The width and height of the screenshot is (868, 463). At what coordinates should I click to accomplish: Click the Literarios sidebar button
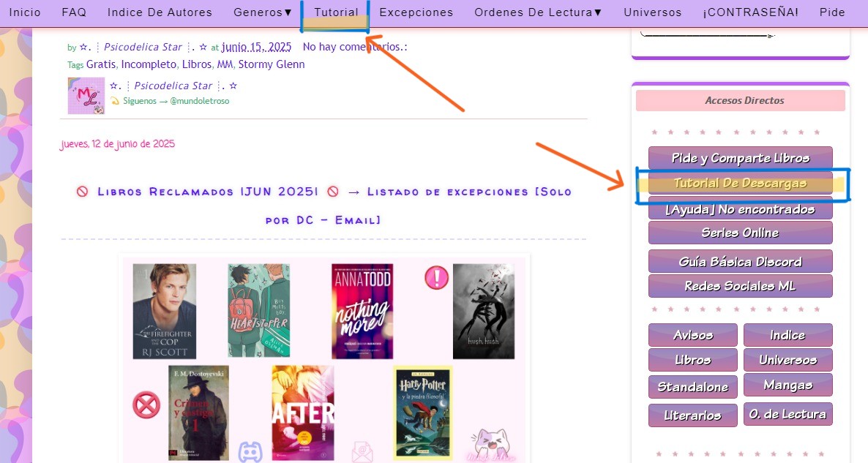tap(693, 415)
